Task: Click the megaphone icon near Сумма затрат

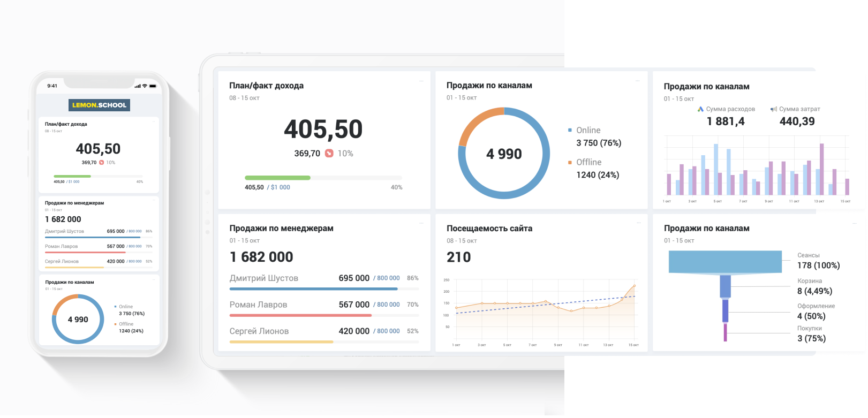Action: (x=773, y=109)
